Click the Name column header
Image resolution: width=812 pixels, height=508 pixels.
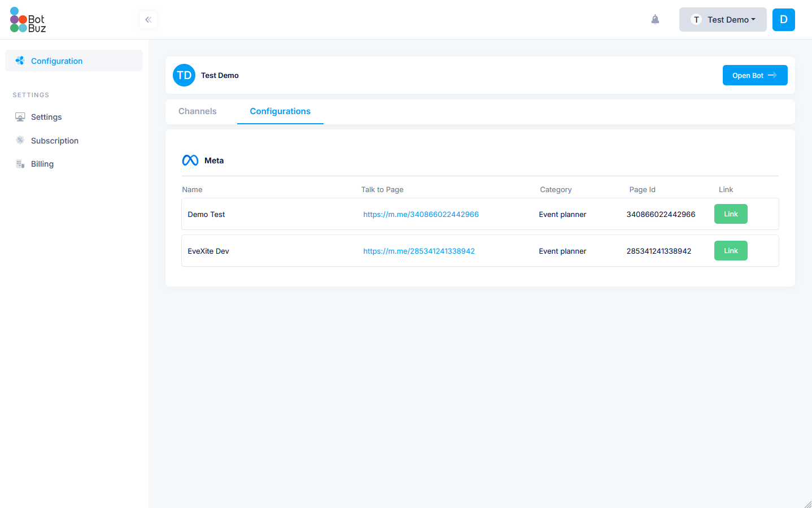click(x=192, y=189)
